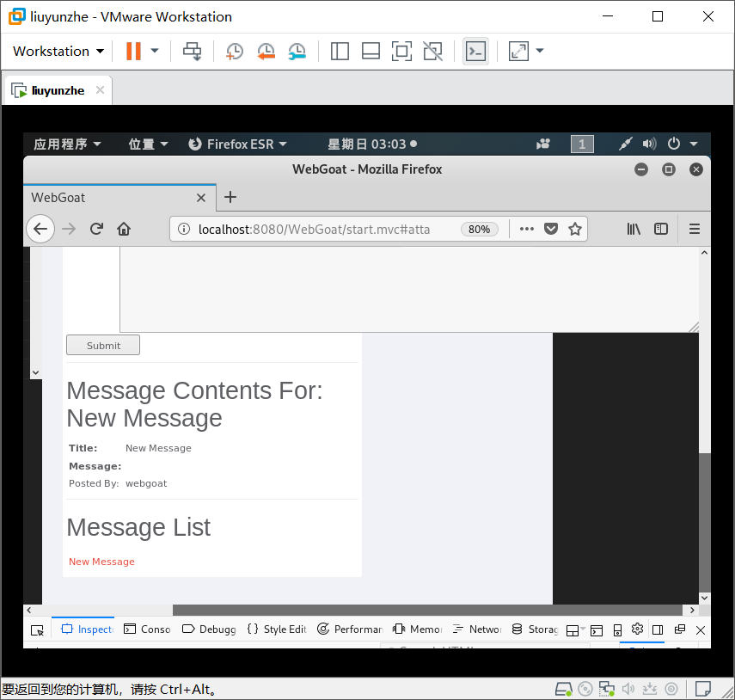Image resolution: width=735 pixels, height=700 pixels.
Task: Switch to the Memory devtools tab
Action: pos(418,629)
